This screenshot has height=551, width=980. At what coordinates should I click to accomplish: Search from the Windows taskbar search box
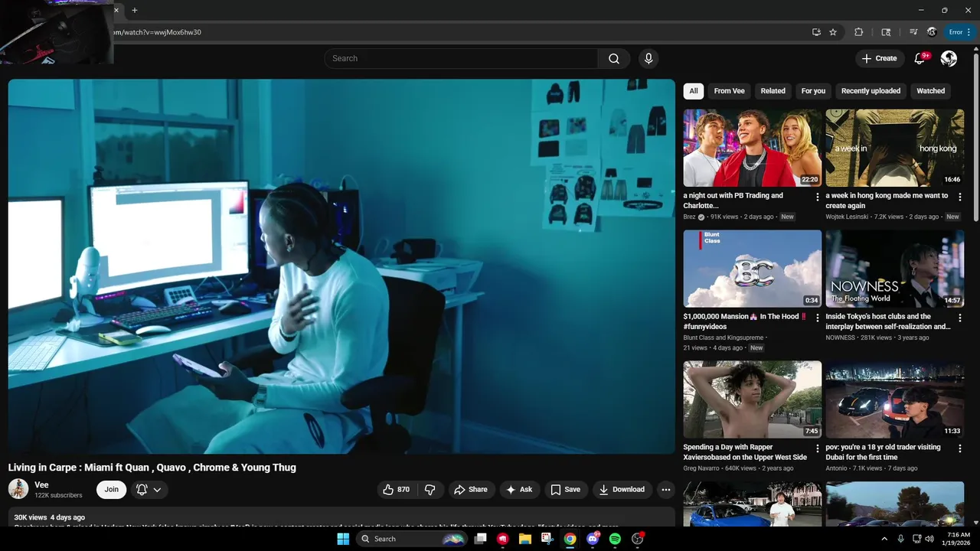click(x=412, y=539)
